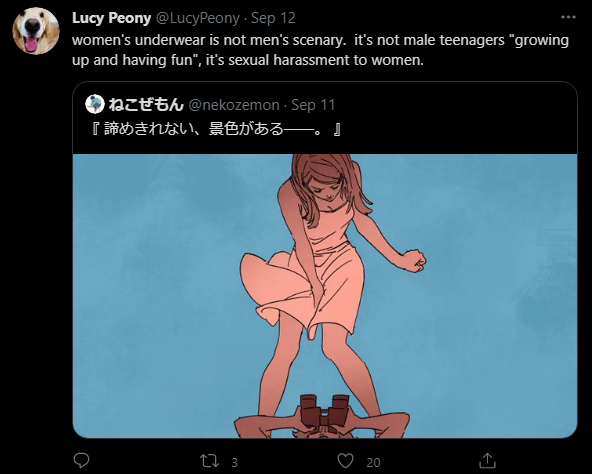The image size is (592, 474).
Task: Open the quoted tweet card header area
Action: click(325, 117)
